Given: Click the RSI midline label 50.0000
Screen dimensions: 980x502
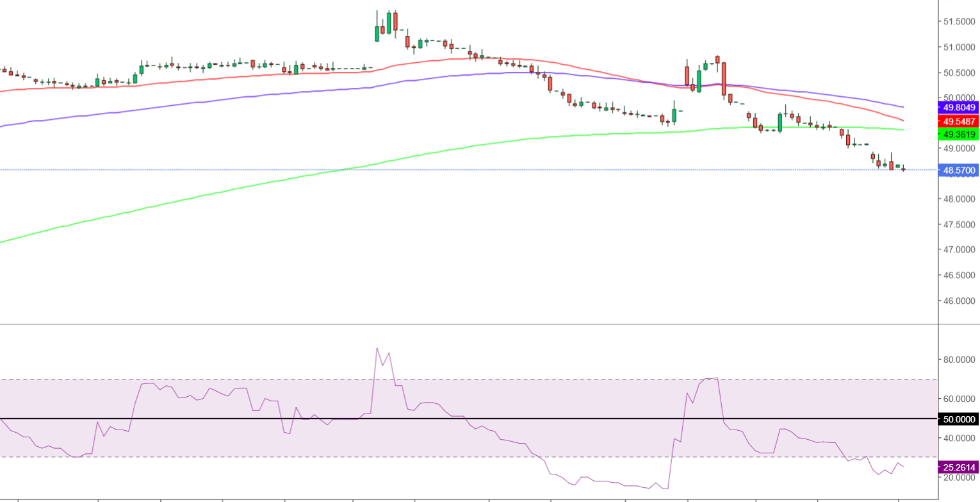Looking at the screenshot, I should tap(958, 419).
